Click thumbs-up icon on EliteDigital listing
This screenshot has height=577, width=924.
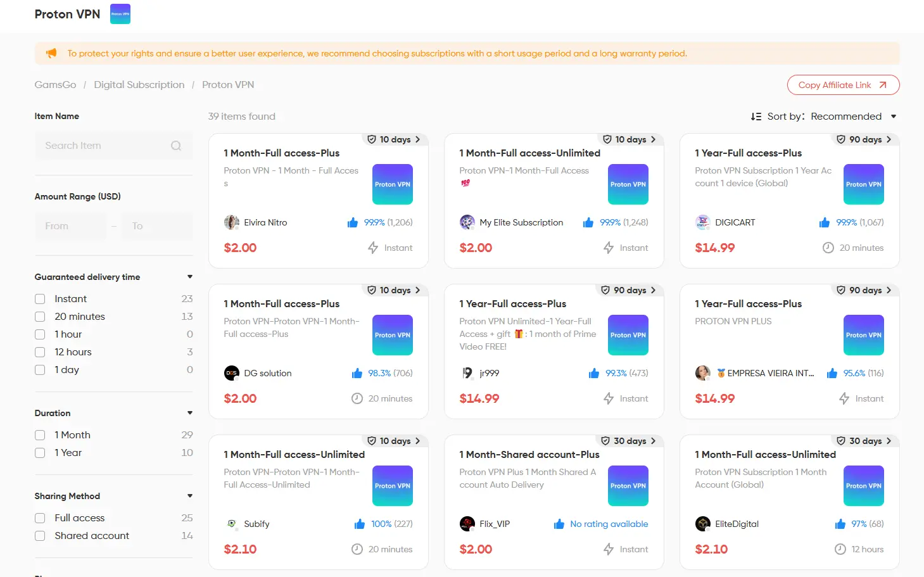pyautogui.click(x=840, y=524)
